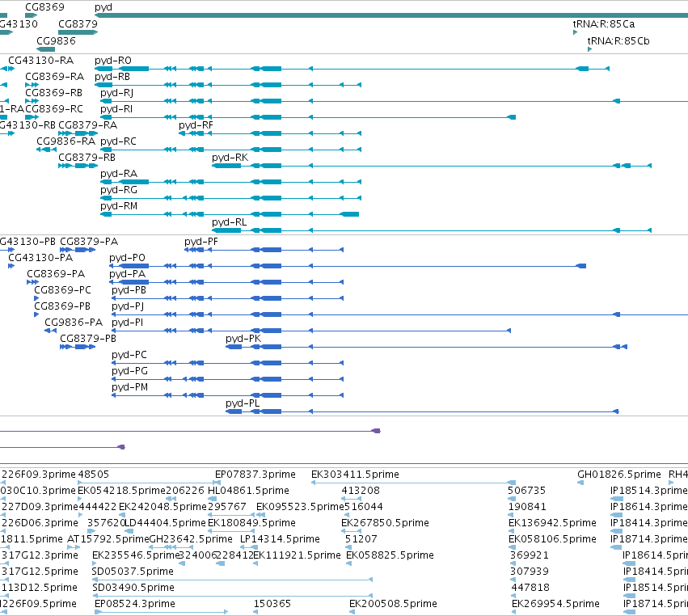
Task: Select the EK095523.5prime EST label
Action: 300,506
